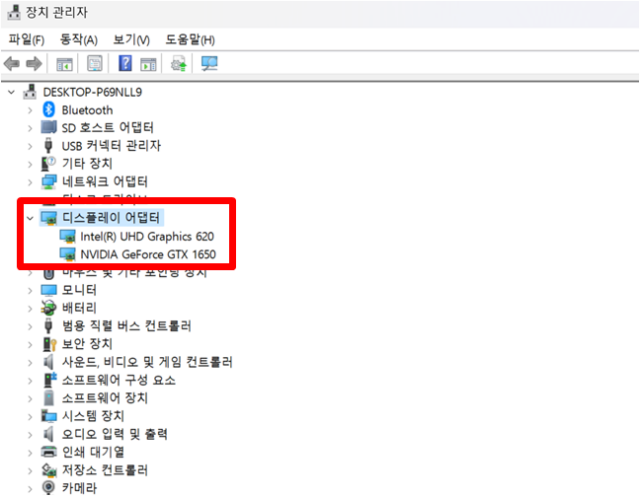Expand the 네트워크 어댑터 category
Viewport: 640px width, 496px height.
pyautogui.click(x=30, y=182)
